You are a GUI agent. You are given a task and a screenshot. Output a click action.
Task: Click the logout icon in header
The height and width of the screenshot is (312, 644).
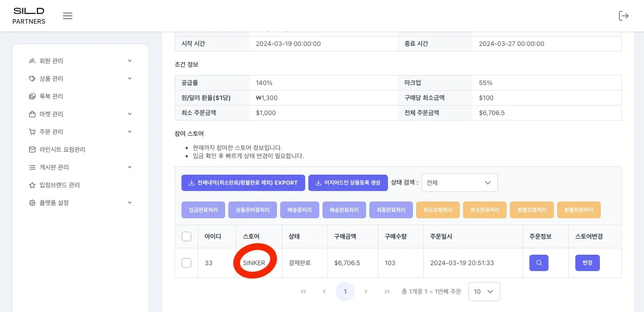pyautogui.click(x=624, y=16)
